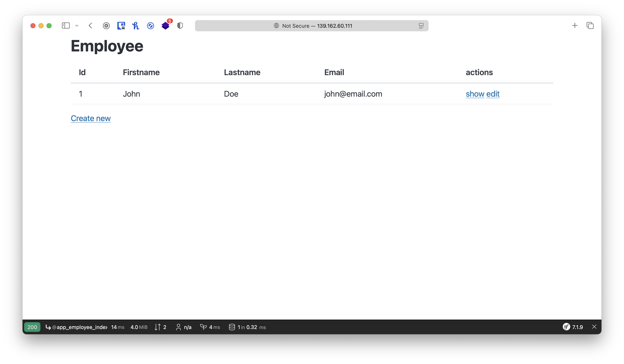The height and width of the screenshot is (364, 624).
Task: Click the Create new employee link
Action: tap(91, 118)
